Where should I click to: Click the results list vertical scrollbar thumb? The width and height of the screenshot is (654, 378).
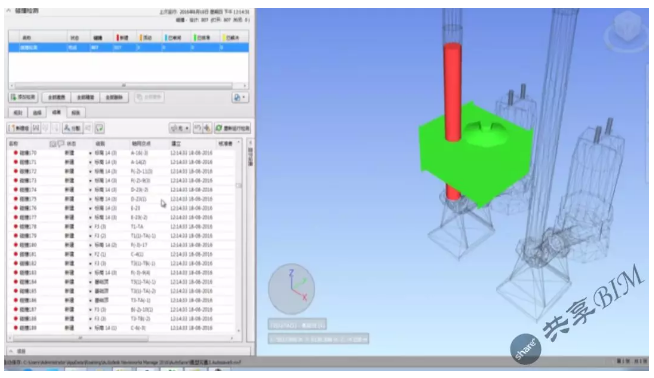click(239, 185)
